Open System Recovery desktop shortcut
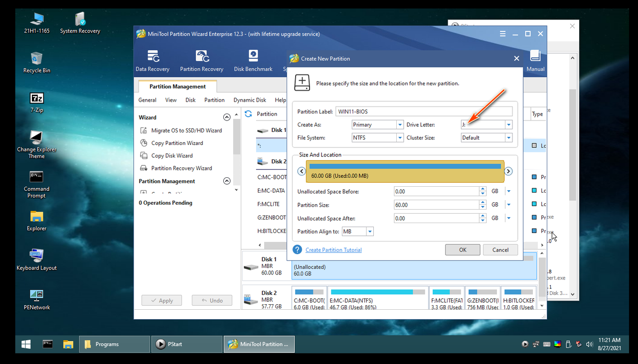Screen dimensions: 638x364 [80, 23]
